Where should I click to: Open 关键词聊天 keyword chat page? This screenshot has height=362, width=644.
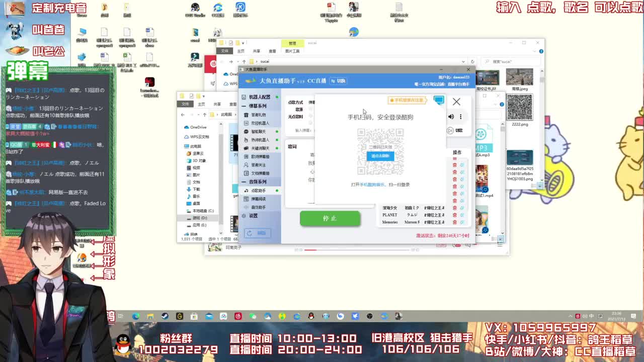[260, 148]
